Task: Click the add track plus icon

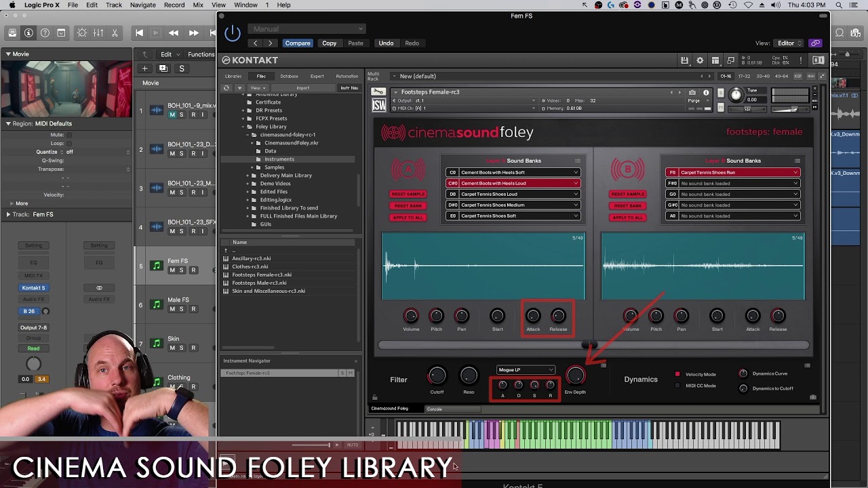Action: click(144, 68)
